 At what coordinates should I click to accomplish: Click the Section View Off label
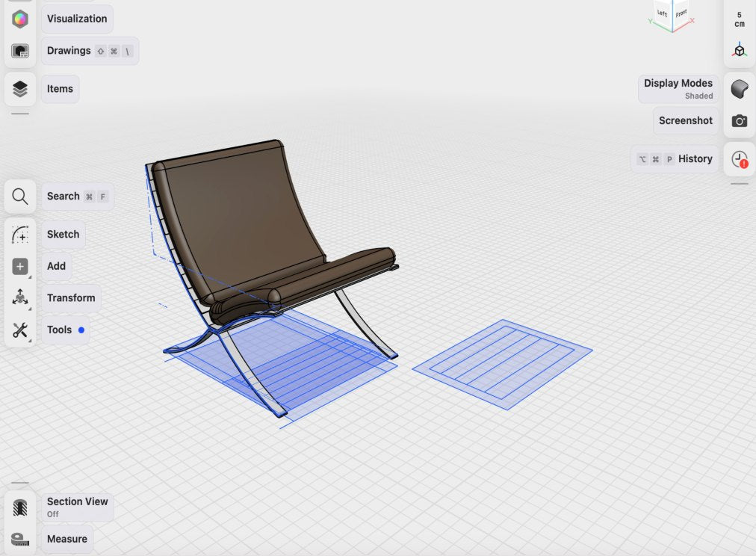click(x=78, y=507)
